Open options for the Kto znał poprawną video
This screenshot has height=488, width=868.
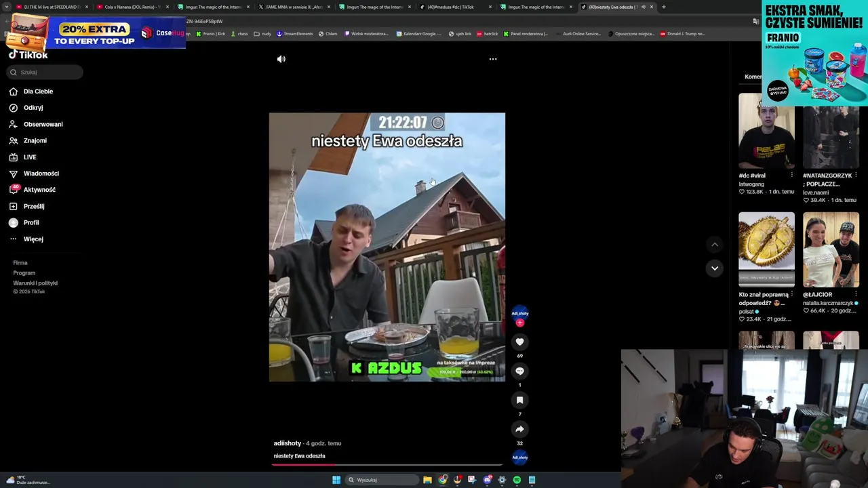[x=791, y=295]
